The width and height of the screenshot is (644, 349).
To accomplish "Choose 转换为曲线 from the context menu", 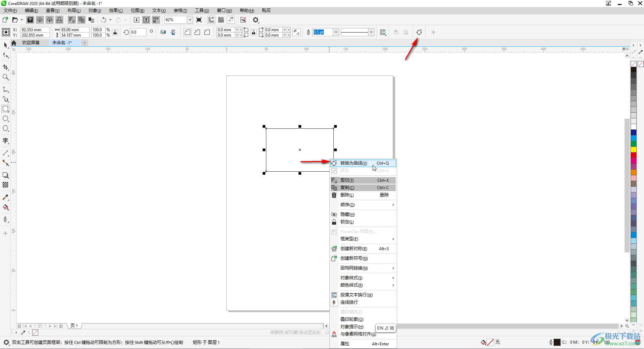I will pos(363,163).
